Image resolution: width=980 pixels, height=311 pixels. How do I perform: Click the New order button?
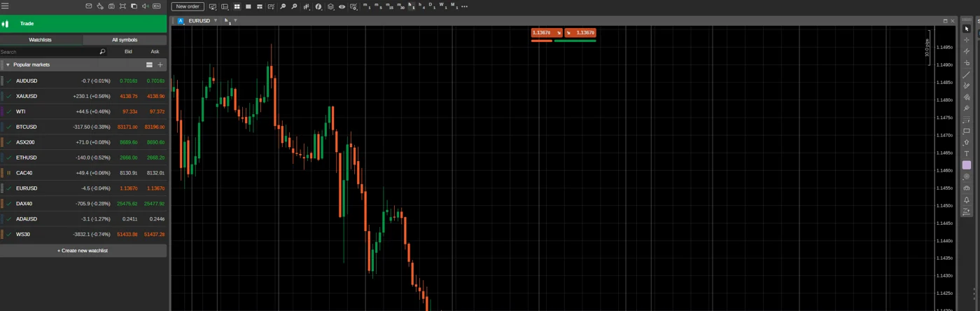click(x=188, y=6)
